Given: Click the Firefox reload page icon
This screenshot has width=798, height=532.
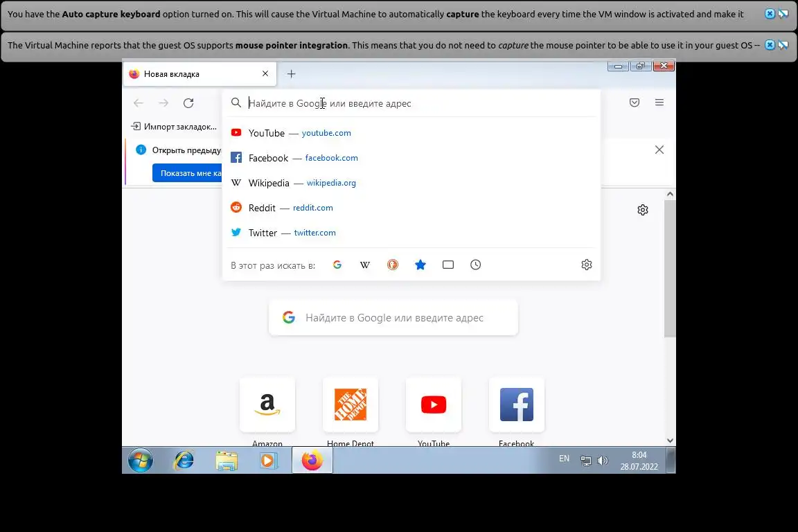Looking at the screenshot, I should tap(188, 103).
